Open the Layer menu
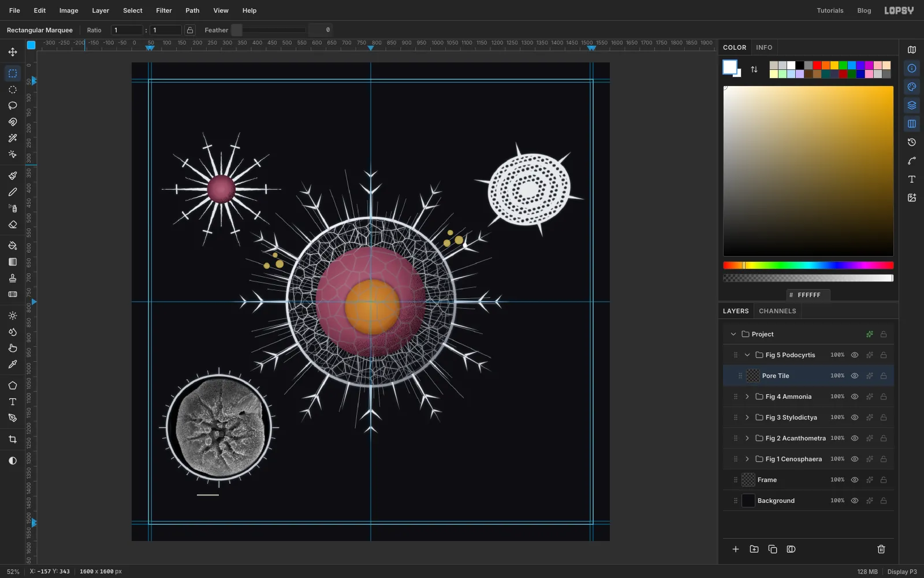 (x=100, y=10)
